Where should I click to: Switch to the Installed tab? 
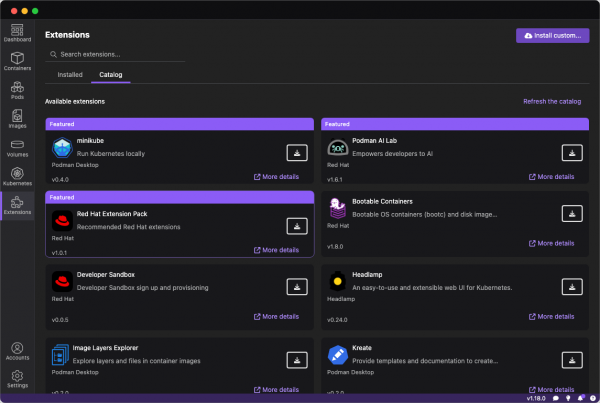tap(70, 74)
